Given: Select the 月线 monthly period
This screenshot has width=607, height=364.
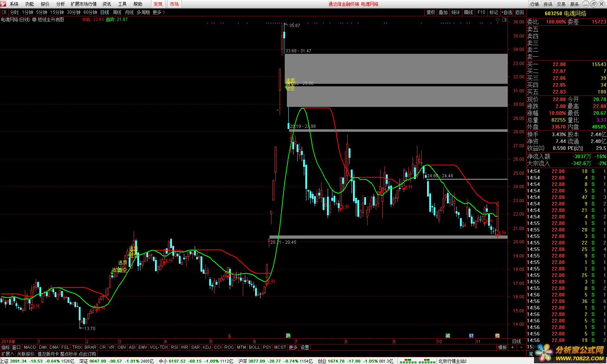Looking at the screenshot, I should tap(129, 12).
